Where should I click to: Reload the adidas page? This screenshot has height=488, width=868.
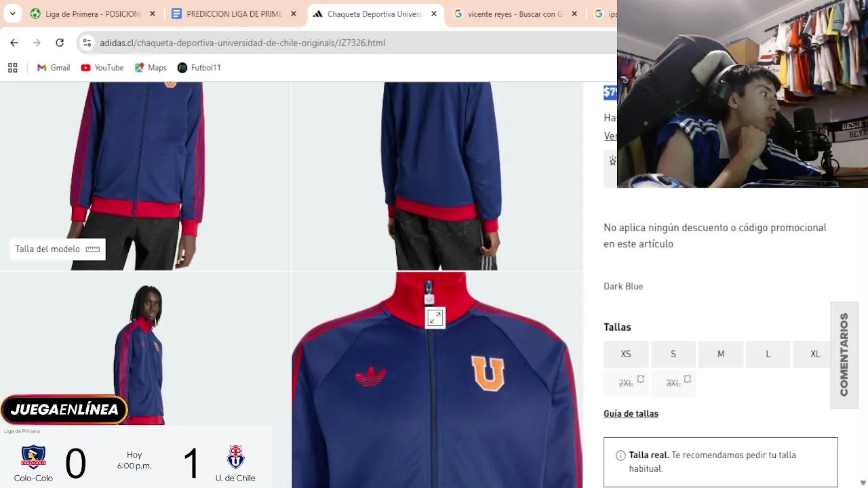[x=60, y=43]
